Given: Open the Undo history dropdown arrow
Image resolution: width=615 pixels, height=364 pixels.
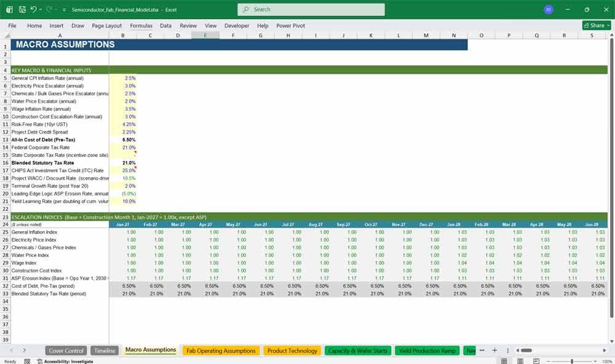Looking at the screenshot, I should click(x=41, y=9).
